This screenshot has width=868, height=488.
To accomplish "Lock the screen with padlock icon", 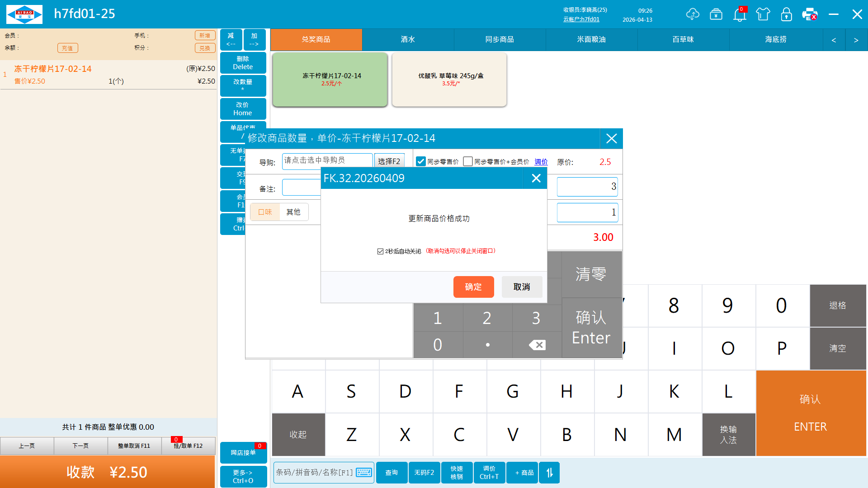I will [x=787, y=14].
